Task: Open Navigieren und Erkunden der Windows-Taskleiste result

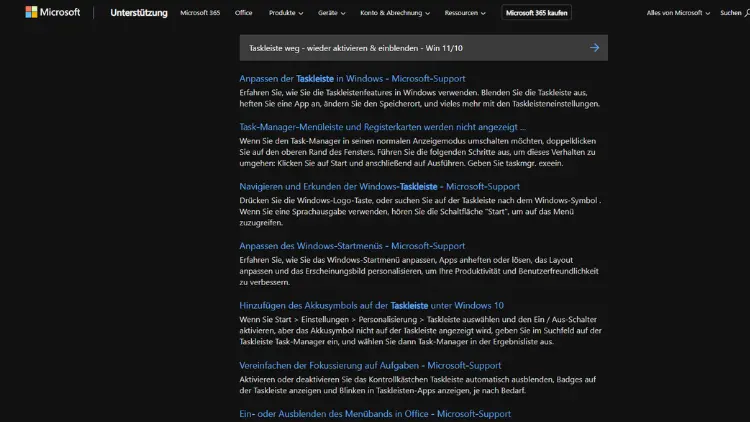Action: click(379, 187)
